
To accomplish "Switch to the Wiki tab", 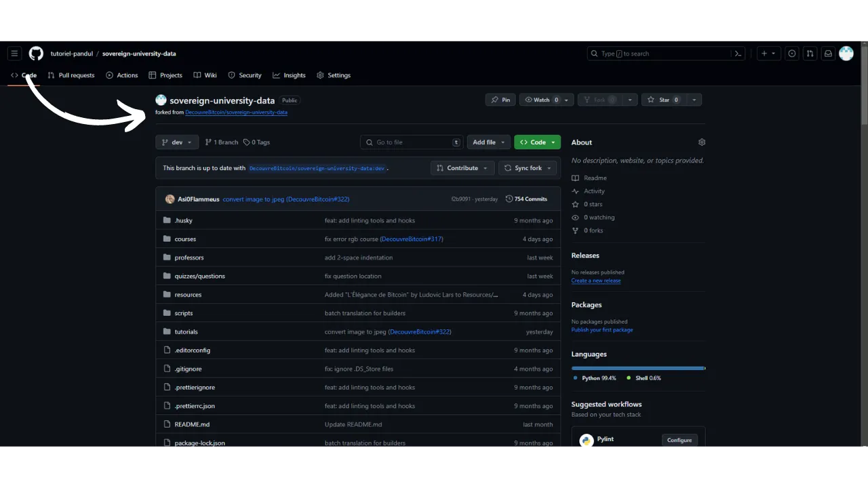I will click(x=205, y=75).
